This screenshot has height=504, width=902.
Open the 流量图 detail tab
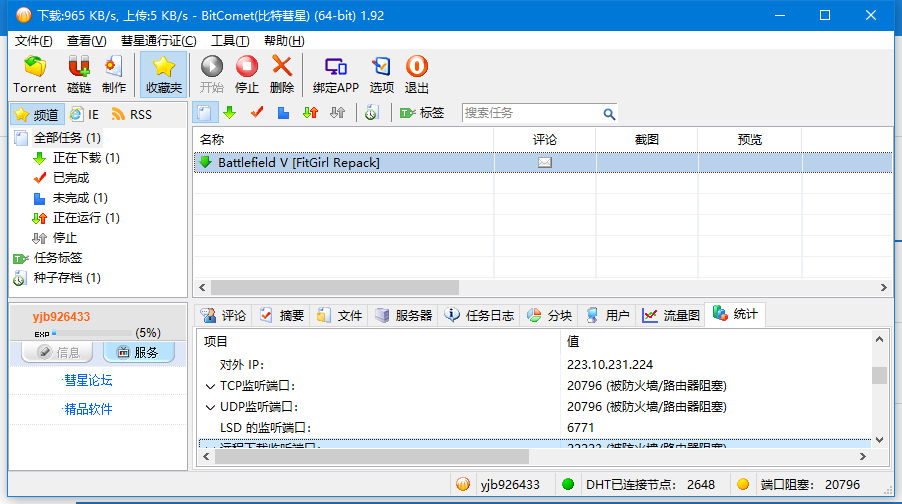point(671,315)
